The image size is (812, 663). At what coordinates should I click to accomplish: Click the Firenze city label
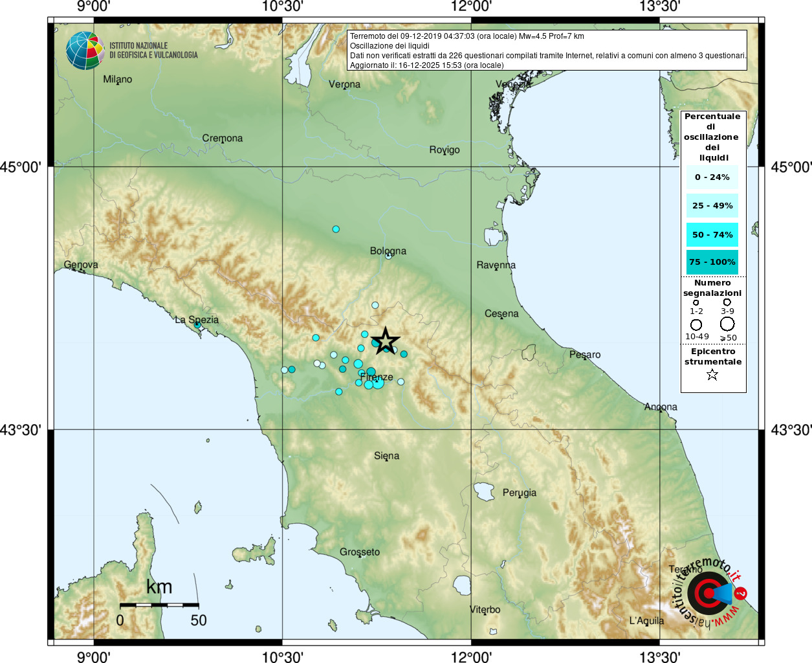pyautogui.click(x=377, y=377)
